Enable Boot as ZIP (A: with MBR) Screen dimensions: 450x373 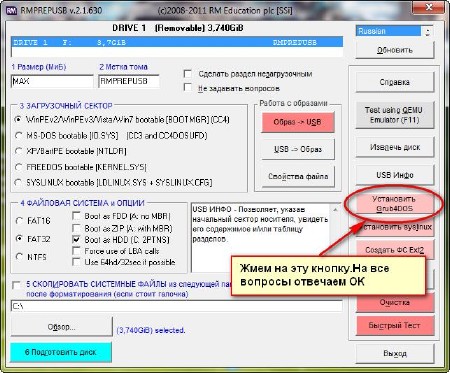point(76,228)
